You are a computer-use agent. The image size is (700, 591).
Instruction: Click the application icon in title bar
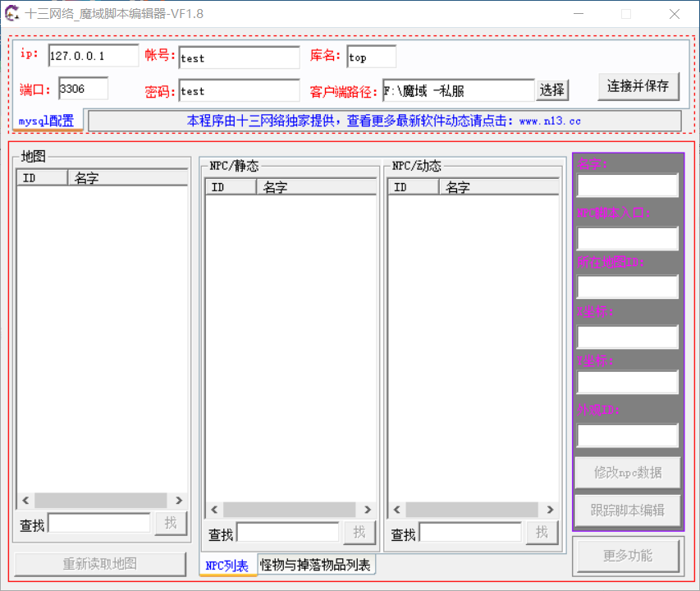12,13
